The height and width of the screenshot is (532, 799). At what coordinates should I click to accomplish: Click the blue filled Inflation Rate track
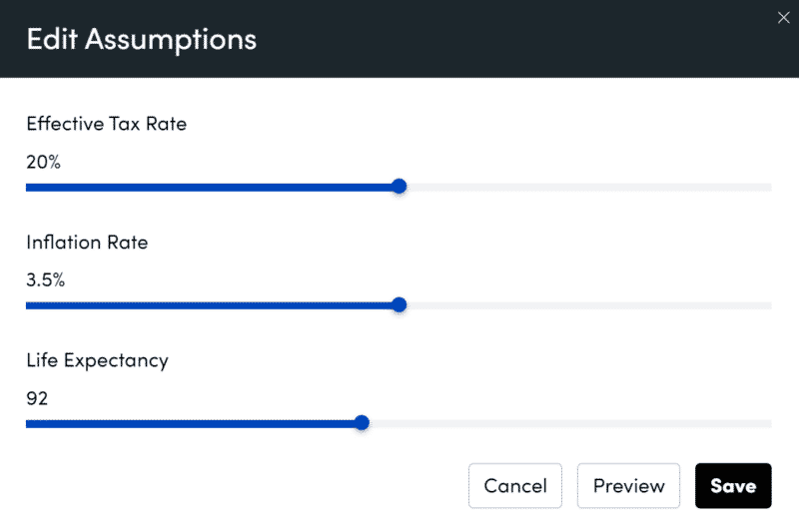212,305
